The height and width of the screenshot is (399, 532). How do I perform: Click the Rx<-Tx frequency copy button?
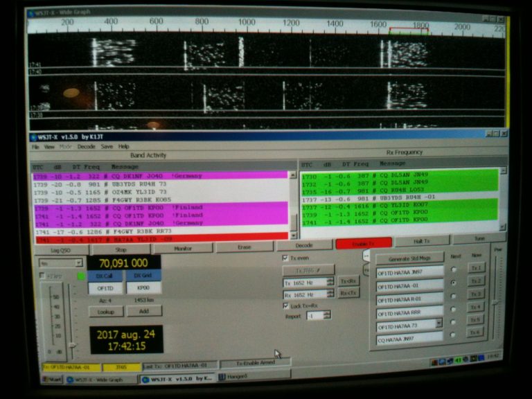[348, 293]
